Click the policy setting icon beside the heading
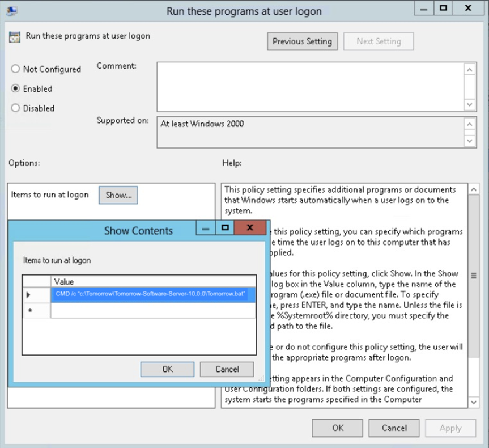 14,37
